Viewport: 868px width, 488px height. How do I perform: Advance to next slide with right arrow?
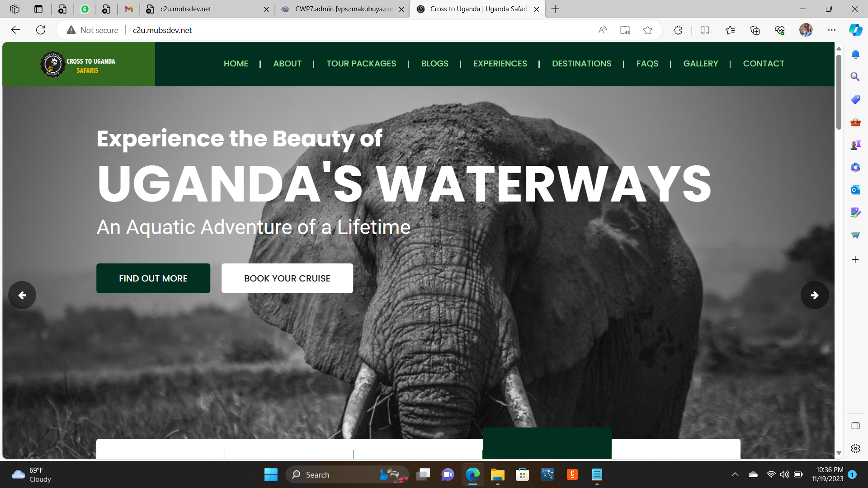coord(815,295)
